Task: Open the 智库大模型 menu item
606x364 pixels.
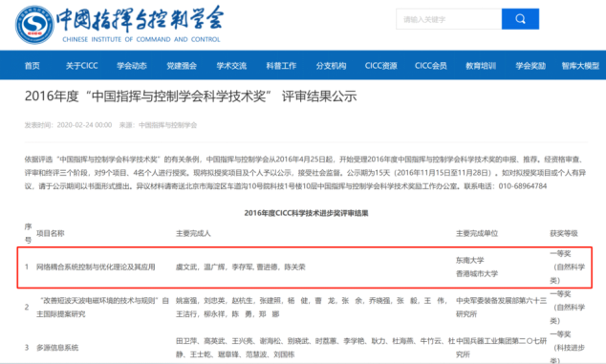Action: (580, 66)
